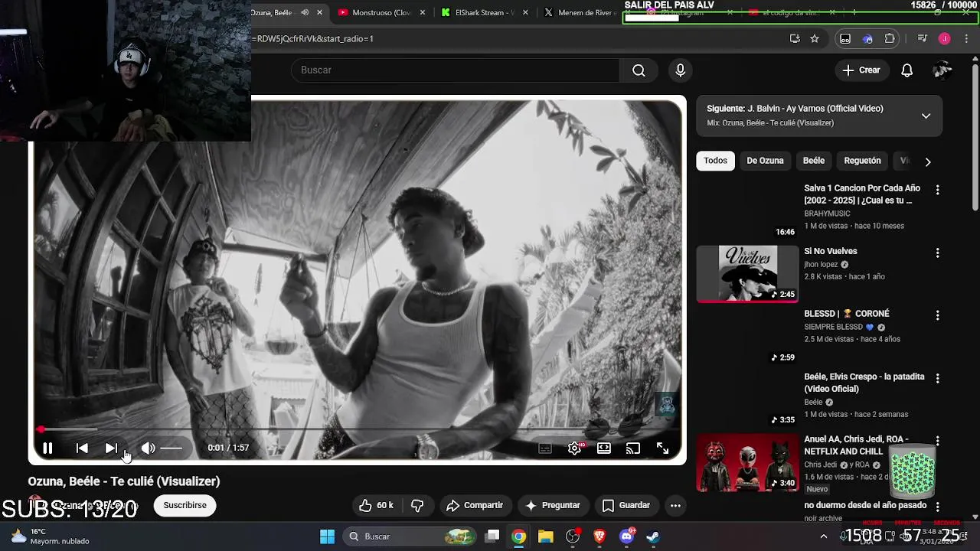Click the channel name 'jhon lopez'
The image size is (980, 551).
821,265
